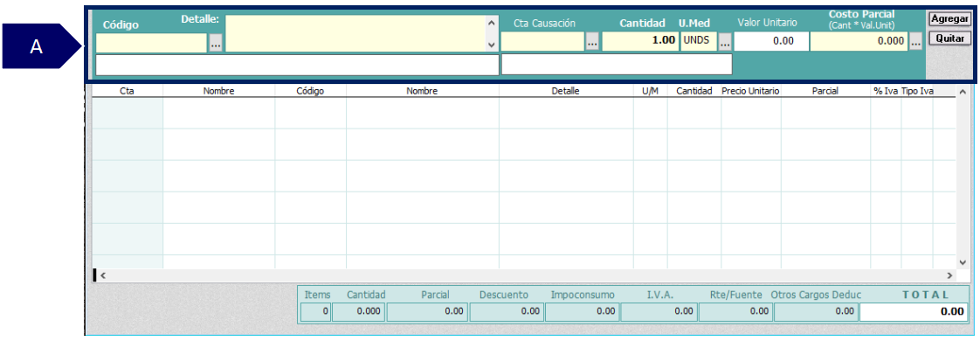Click the Impoconsumo total field
980x341 pixels.
click(582, 311)
